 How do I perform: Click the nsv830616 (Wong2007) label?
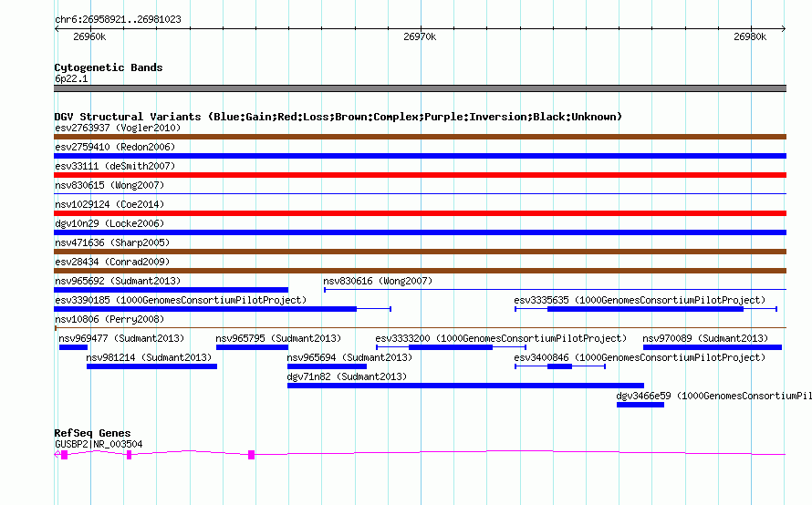pos(378,281)
